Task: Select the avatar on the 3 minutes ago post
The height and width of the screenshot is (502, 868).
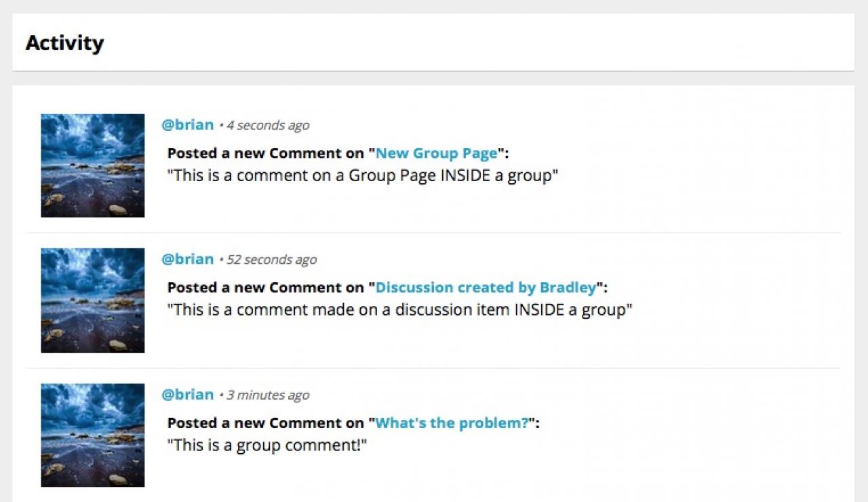Action: [92, 435]
